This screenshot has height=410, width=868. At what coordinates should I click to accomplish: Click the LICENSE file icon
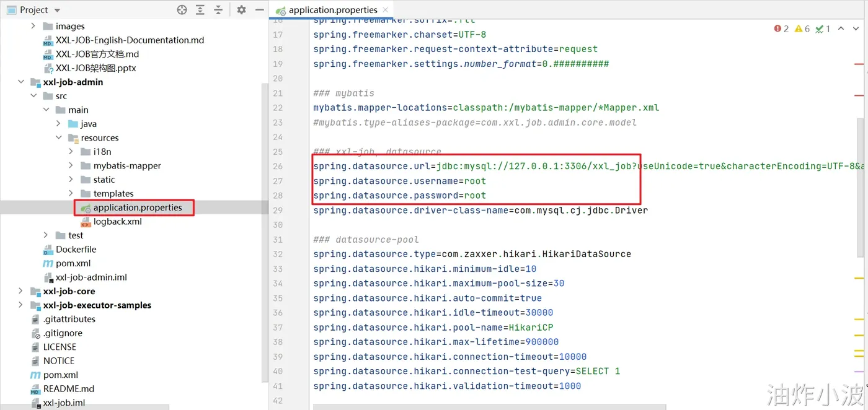pos(35,347)
